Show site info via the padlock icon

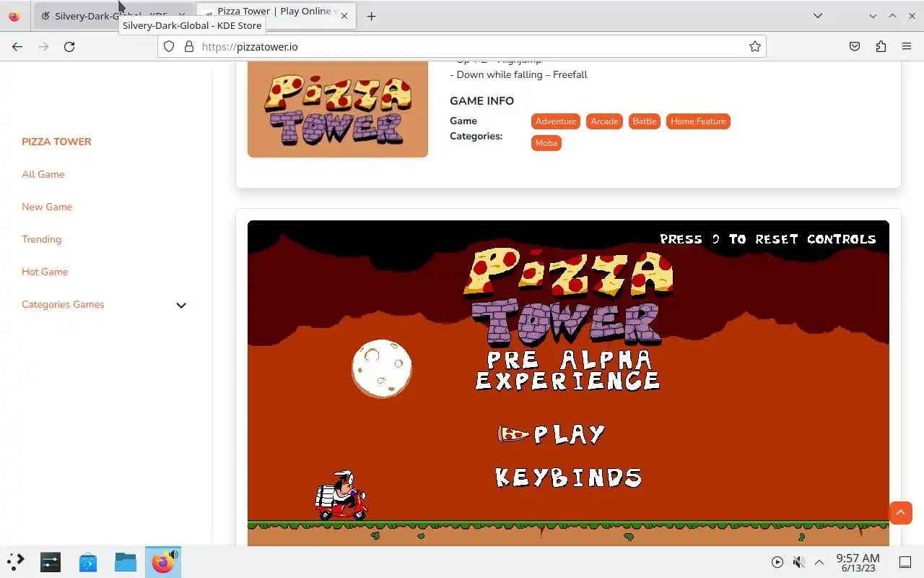point(189,46)
